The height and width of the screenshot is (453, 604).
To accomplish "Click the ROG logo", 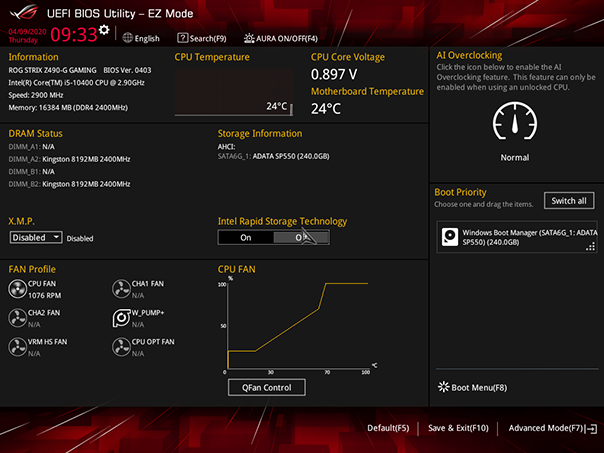I will (x=24, y=12).
